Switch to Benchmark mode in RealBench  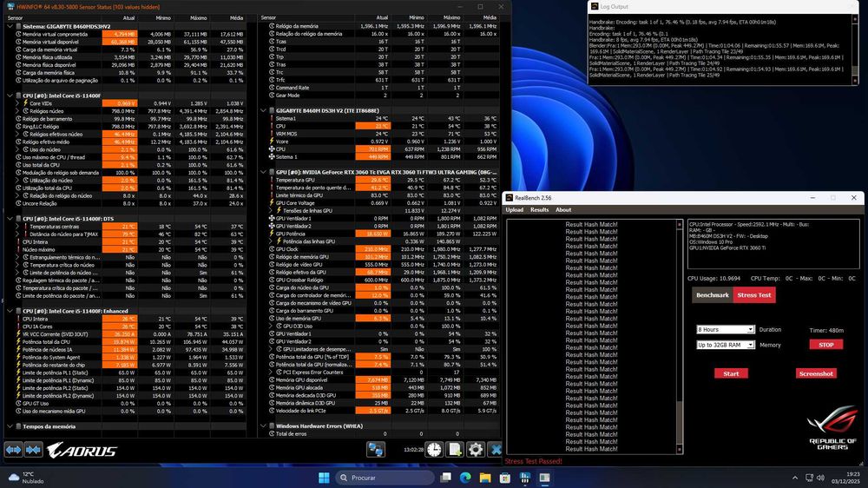coord(713,295)
